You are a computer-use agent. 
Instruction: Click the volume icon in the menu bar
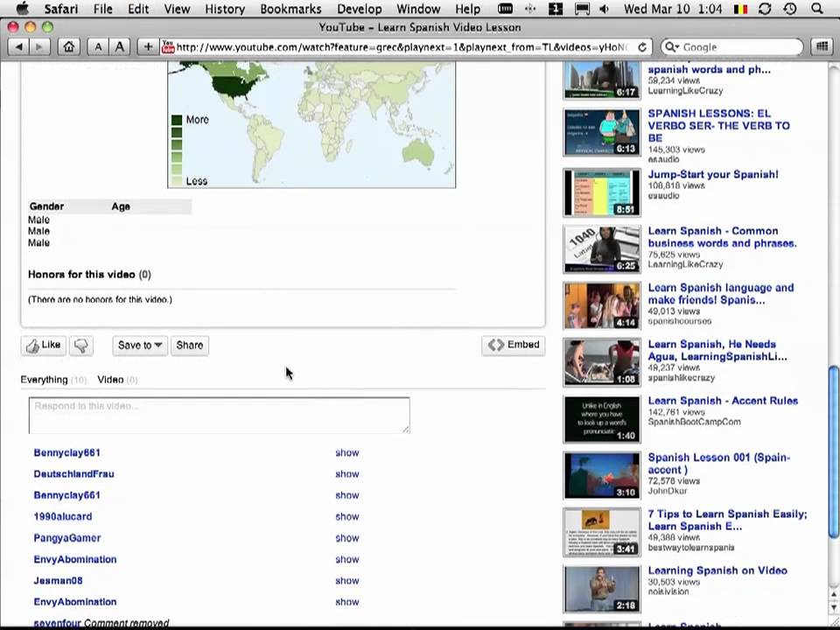[x=604, y=9]
